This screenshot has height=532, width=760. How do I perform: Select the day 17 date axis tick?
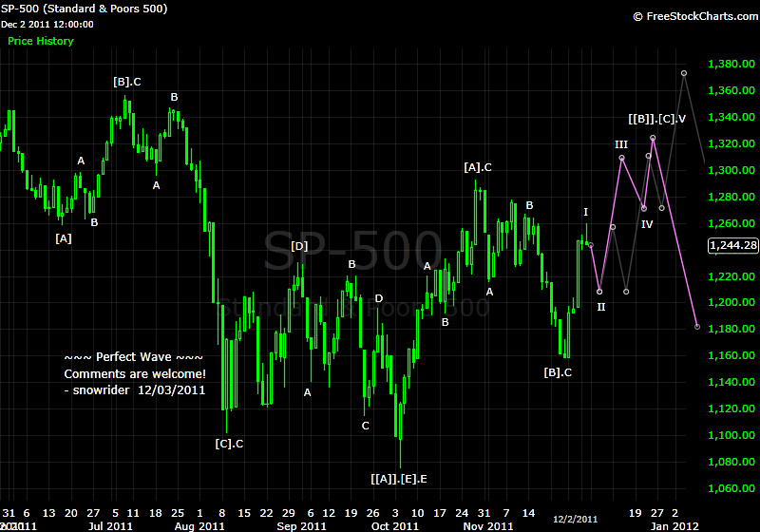pos(440,513)
